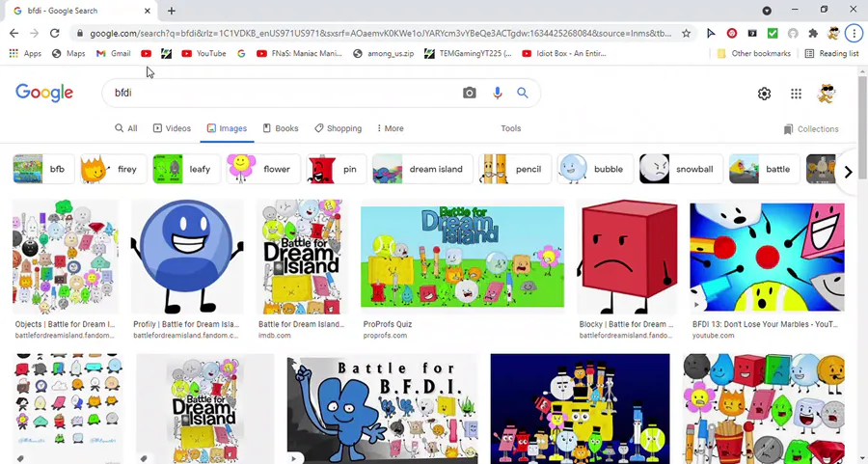Filter images by the bubble chip
Screen dimensions: 868x464
596,170
